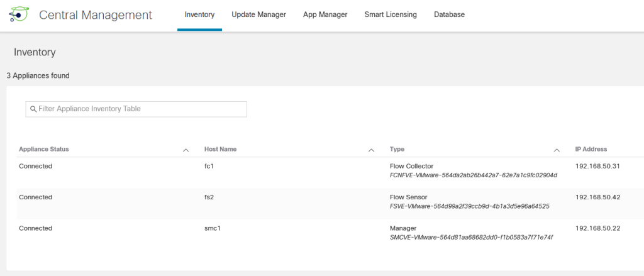Select the Database tab

[x=449, y=15]
